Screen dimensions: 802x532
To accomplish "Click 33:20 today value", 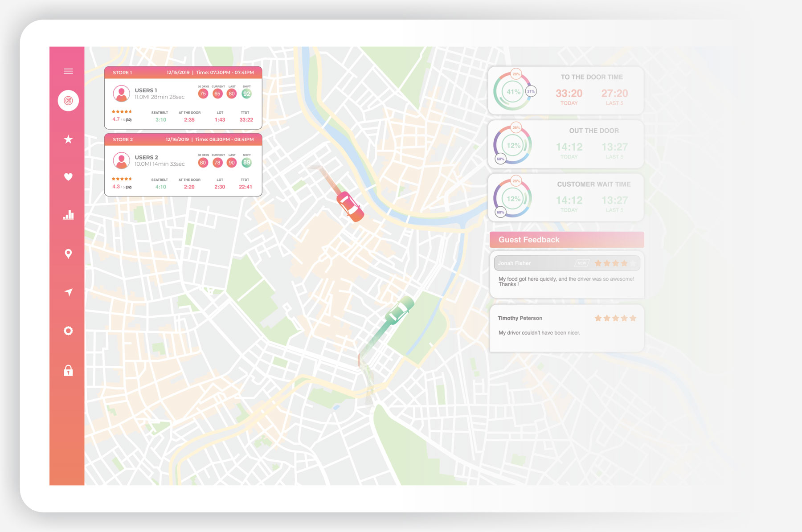I will coord(569,93).
